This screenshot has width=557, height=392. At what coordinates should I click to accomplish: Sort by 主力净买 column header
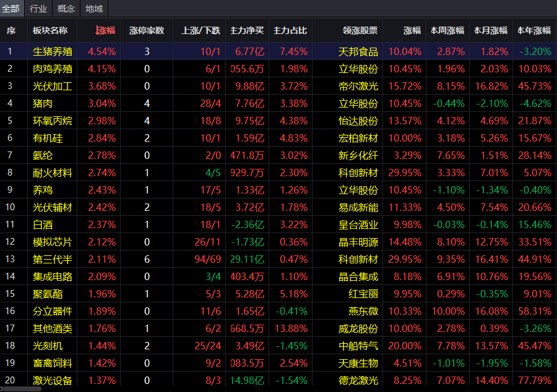coord(247,30)
